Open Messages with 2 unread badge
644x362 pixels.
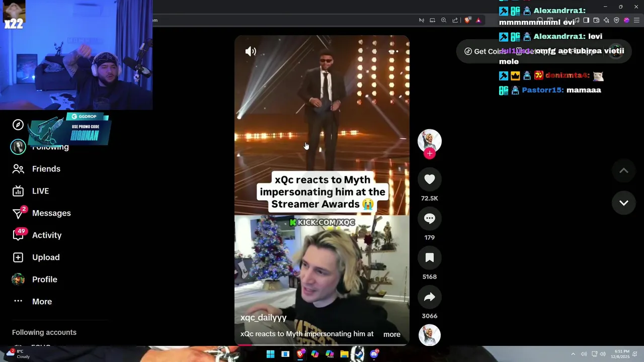tap(42, 213)
